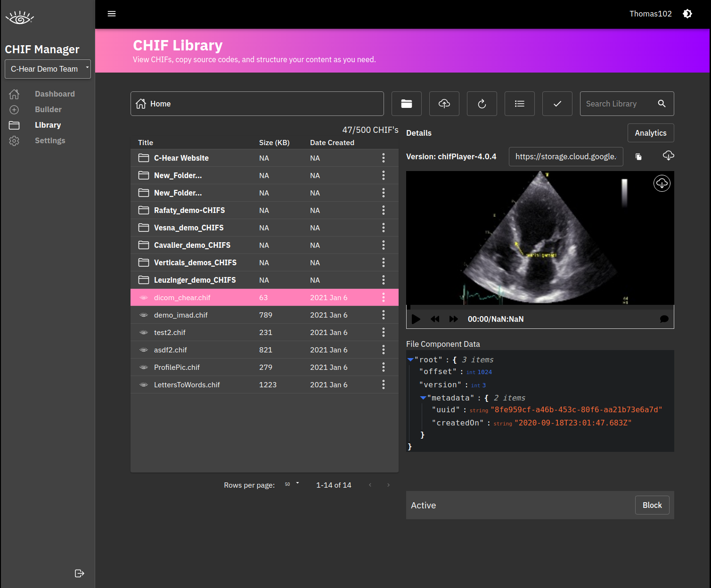Fast-forward the CHIF player
The image size is (711, 588).
click(x=454, y=319)
